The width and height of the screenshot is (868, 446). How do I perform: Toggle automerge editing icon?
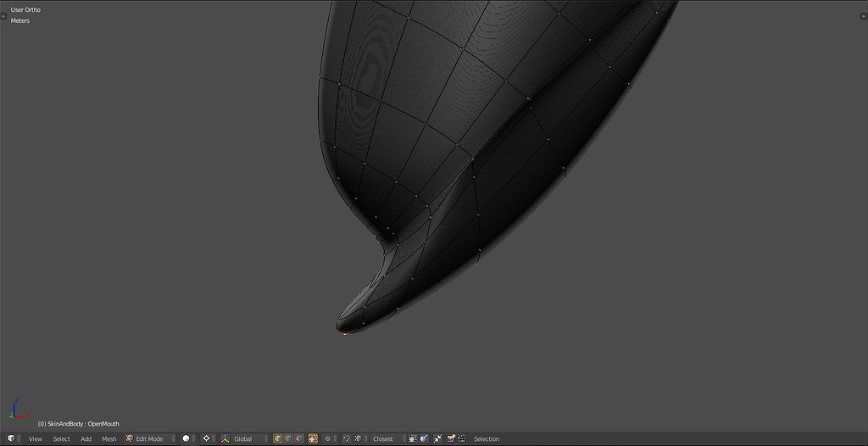click(x=437, y=438)
